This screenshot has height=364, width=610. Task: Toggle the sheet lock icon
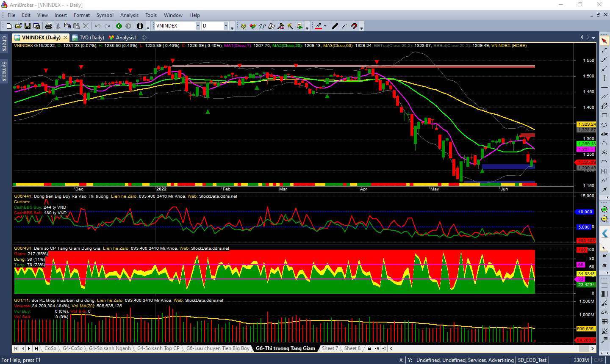(x=370, y=348)
